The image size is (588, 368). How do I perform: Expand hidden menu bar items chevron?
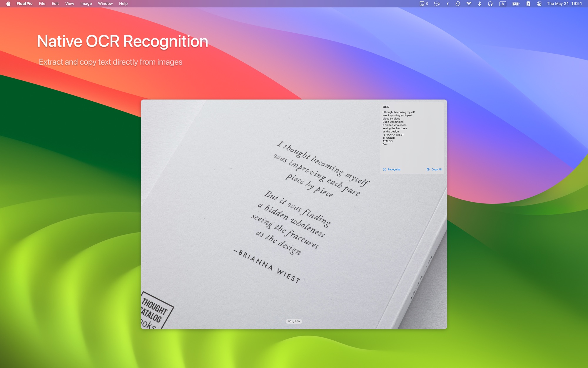pos(448,4)
